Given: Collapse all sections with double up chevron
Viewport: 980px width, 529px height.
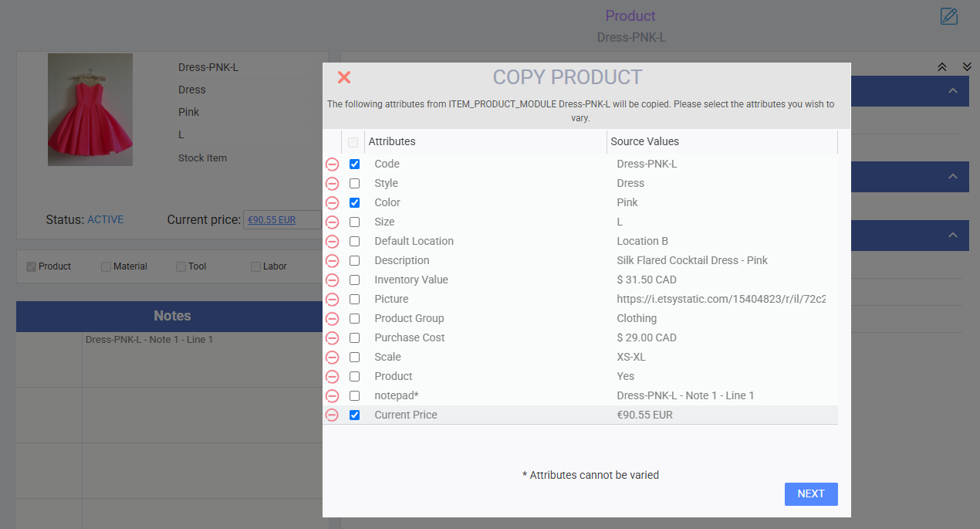Looking at the screenshot, I should click(941, 67).
